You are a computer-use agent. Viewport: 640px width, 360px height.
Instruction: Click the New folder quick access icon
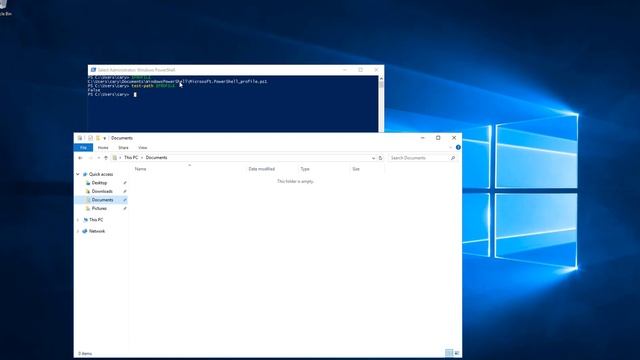[98, 138]
